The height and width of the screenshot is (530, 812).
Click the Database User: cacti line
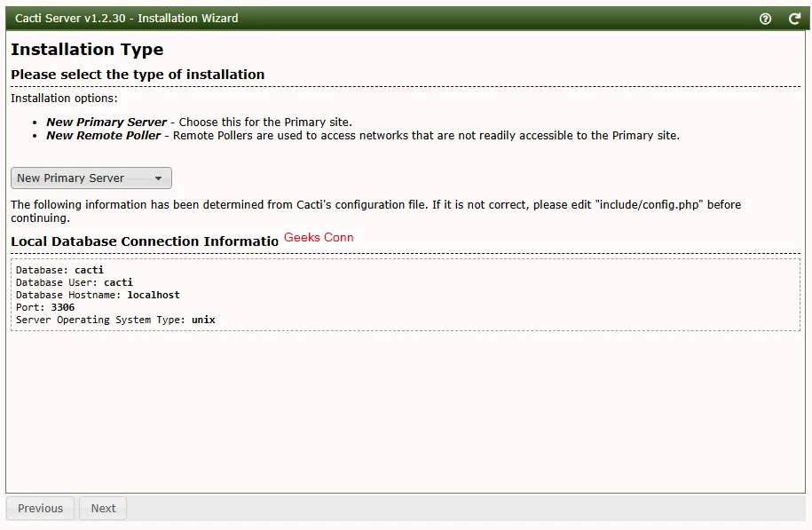(x=75, y=282)
